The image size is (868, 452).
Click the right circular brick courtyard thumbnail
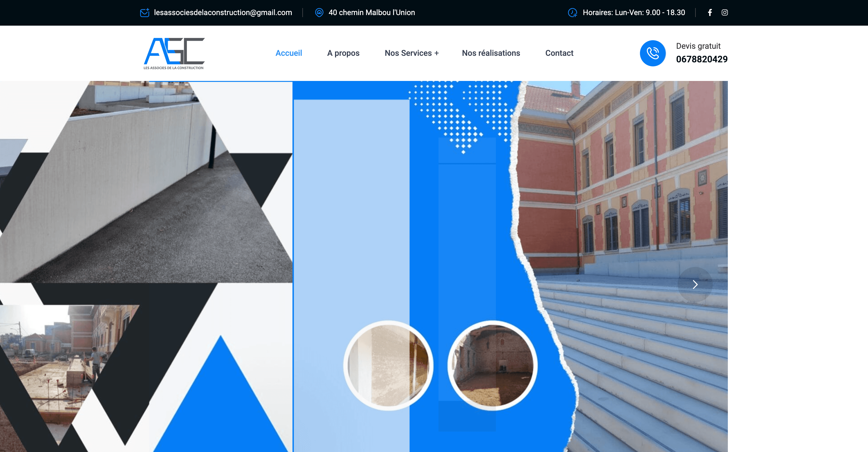coord(492,366)
